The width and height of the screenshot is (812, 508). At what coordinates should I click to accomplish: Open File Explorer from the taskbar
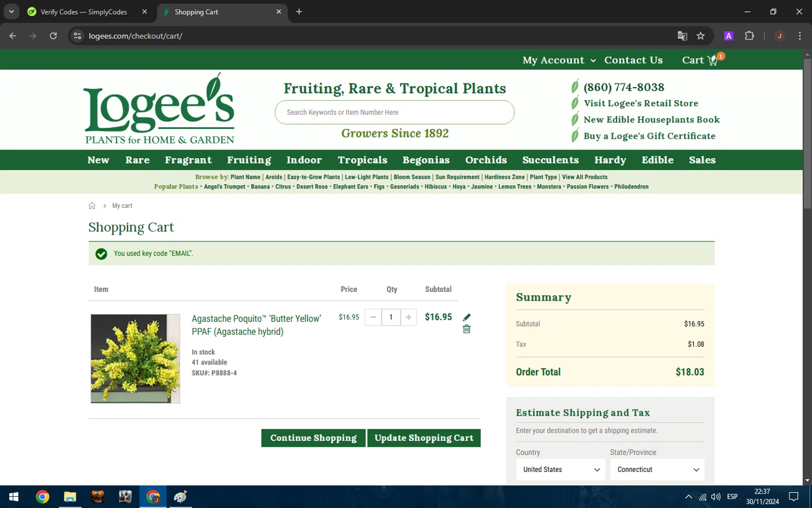pyautogui.click(x=70, y=497)
